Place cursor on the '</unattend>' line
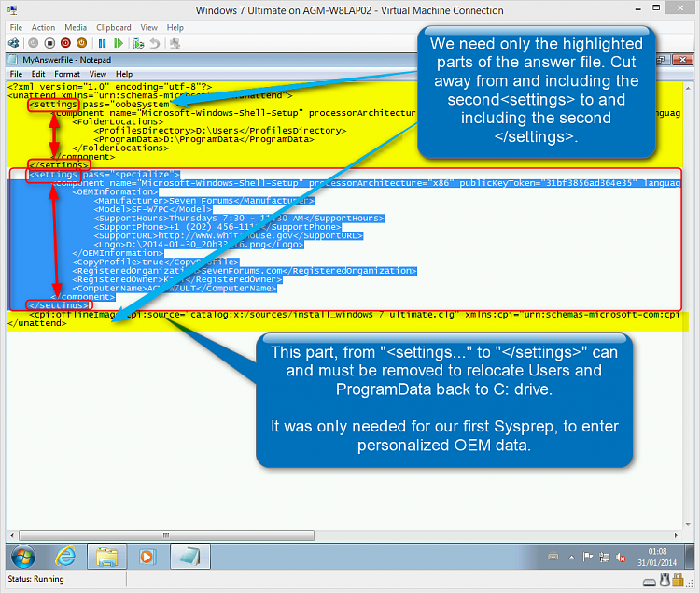This screenshot has height=594, width=700. (x=37, y=323)
